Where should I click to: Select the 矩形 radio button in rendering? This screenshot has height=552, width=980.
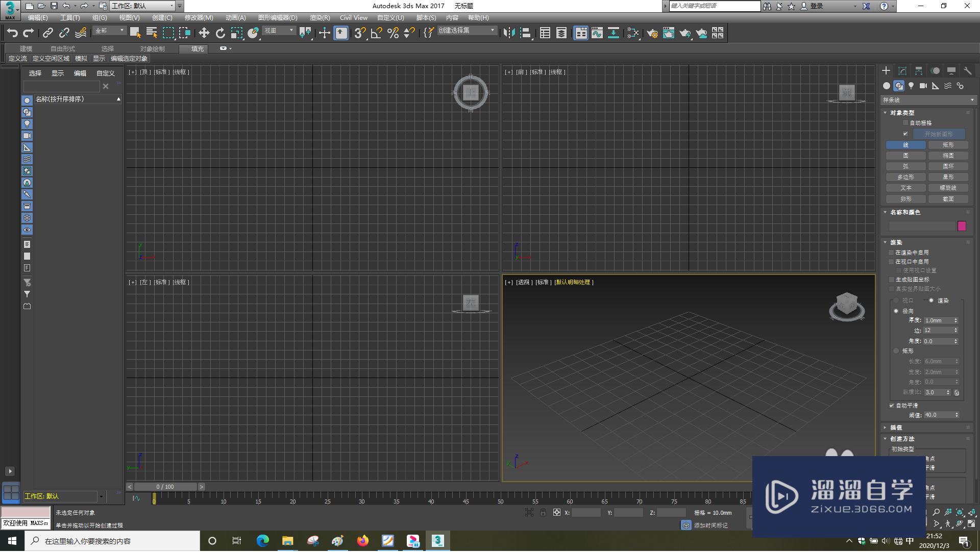pyautogui.click(x=896, y=351)
